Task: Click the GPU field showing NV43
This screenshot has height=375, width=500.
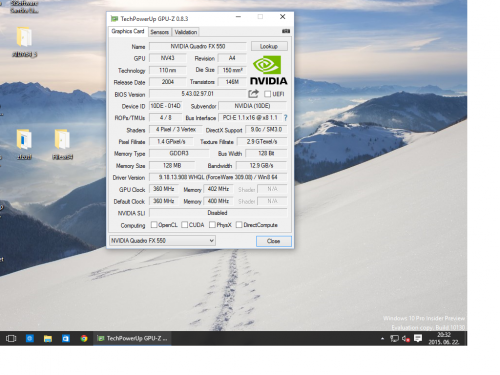Action: (x=168, y=58)
